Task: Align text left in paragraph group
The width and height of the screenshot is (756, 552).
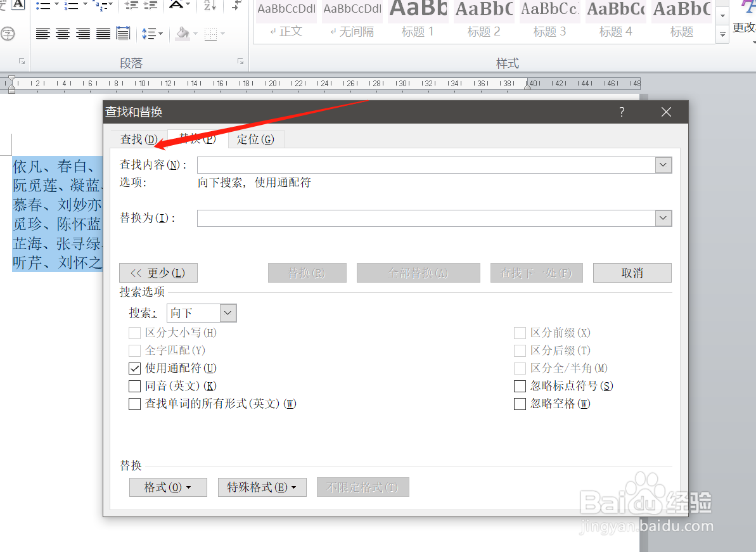Action: pos(43,34)
